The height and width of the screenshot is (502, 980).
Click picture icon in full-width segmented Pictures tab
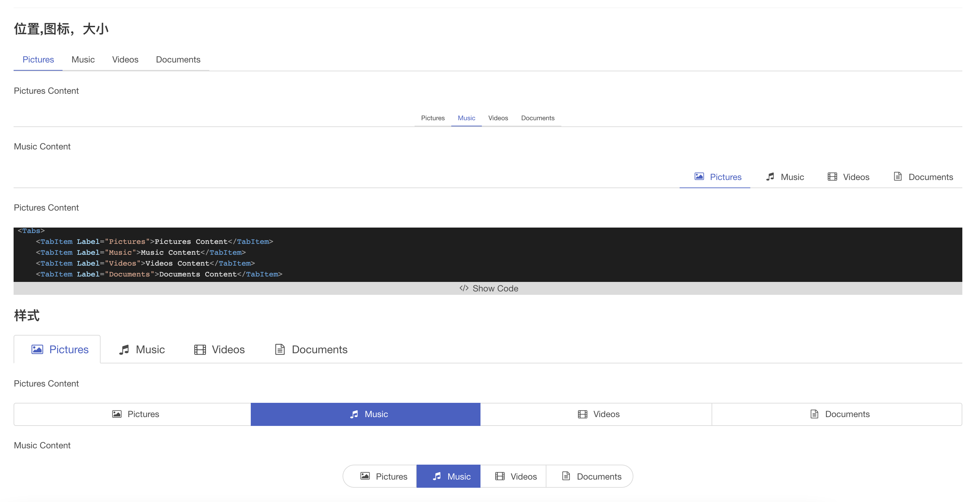pos(117,414)
